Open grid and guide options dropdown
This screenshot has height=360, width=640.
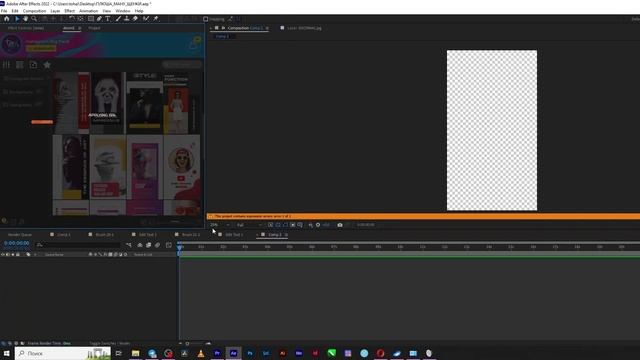(x=300, y=225)
